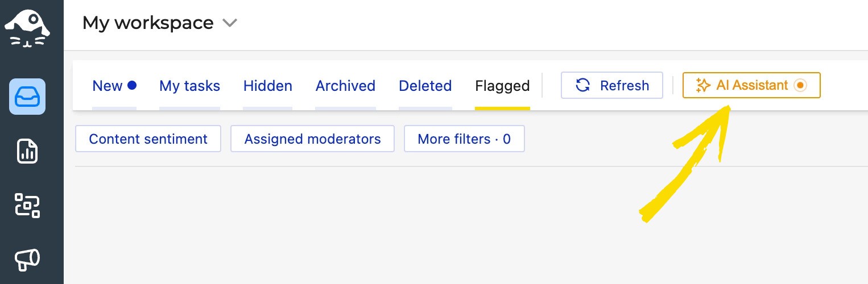868x284 pixels.
Task: Select the Archived tab
Action: click(x=345, y=86)
